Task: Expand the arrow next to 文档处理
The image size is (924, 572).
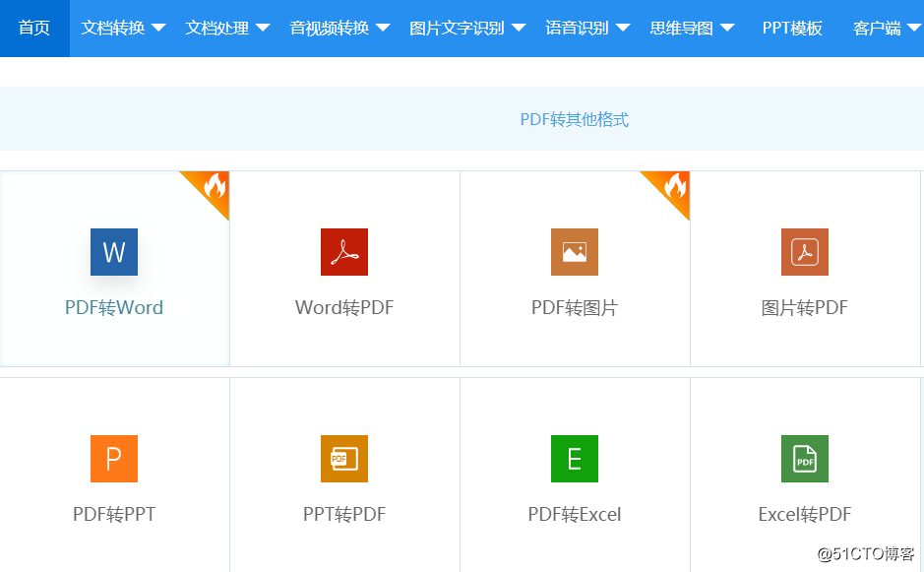Action: coord(263,28)
